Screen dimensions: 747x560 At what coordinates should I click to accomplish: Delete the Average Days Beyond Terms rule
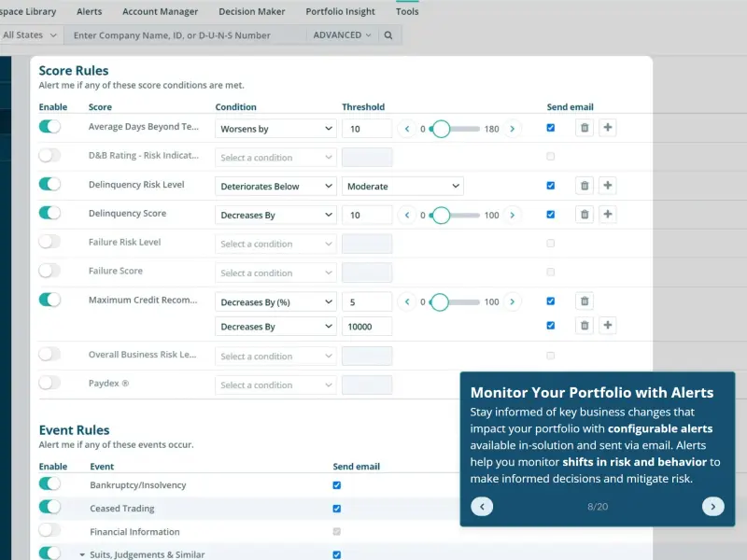585,128
